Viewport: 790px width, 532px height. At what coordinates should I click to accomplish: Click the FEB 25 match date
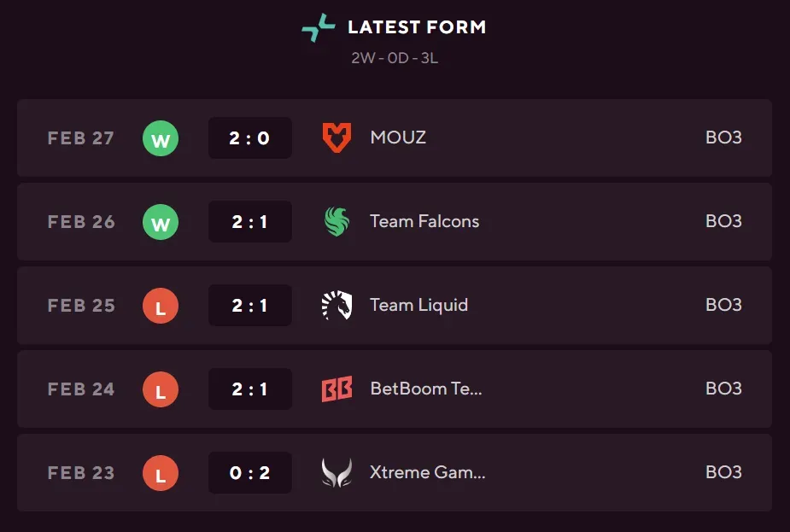click(81, 306)
